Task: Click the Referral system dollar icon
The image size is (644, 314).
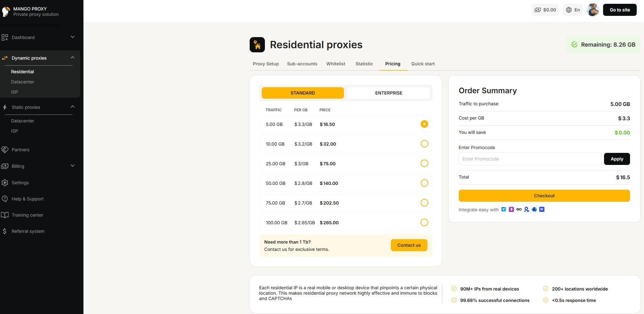Action: pyautogui.click(x=5, y=231)
